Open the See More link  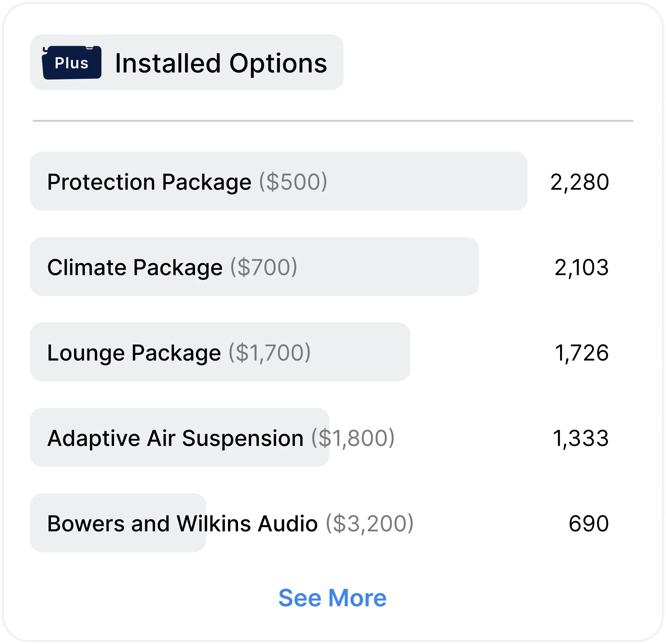pyautogui.click(x=332, y=598)
